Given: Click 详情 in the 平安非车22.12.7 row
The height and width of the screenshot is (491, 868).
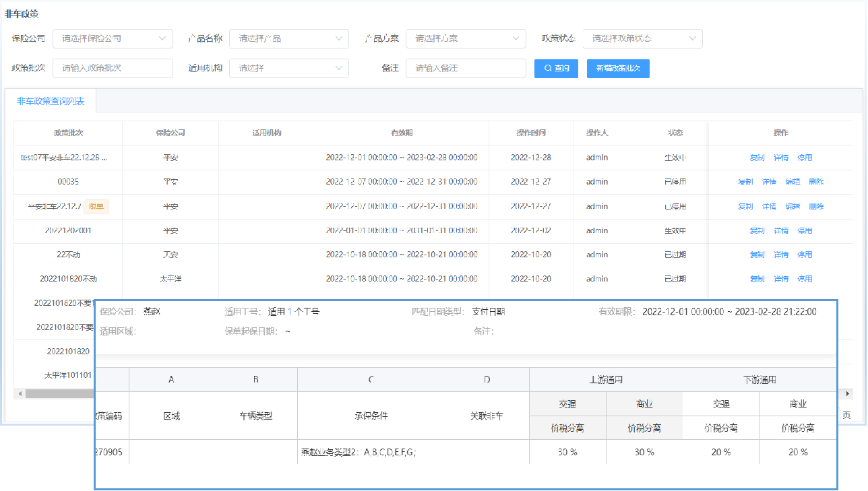Looking at the screenshot, I should 769,206.
